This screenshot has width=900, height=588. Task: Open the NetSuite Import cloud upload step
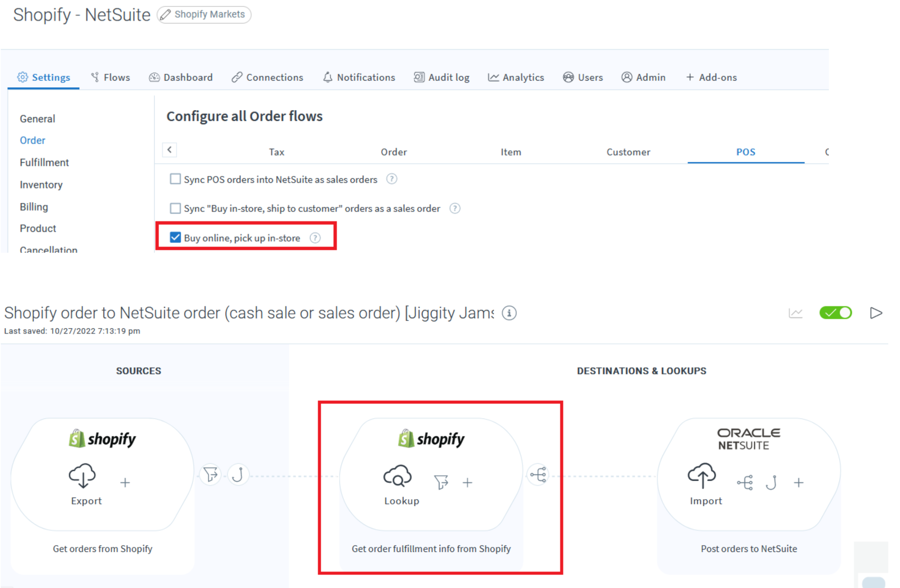(702, 476)
